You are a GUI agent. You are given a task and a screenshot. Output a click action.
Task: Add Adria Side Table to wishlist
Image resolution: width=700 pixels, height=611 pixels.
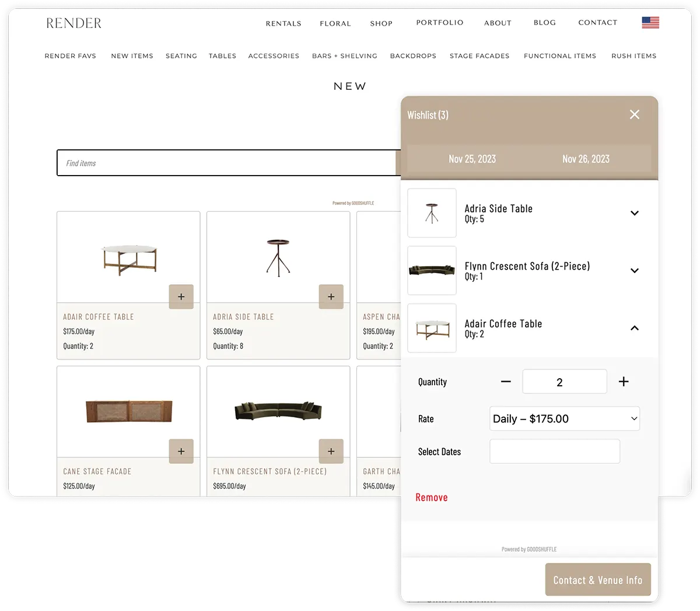pyautogui.click(x=331, y=296)
